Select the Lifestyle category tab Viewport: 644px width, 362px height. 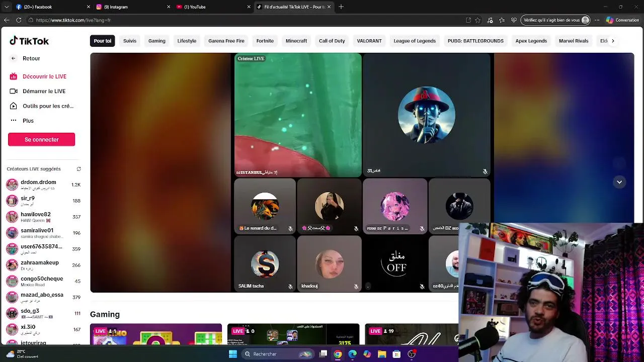coord(187,41)
